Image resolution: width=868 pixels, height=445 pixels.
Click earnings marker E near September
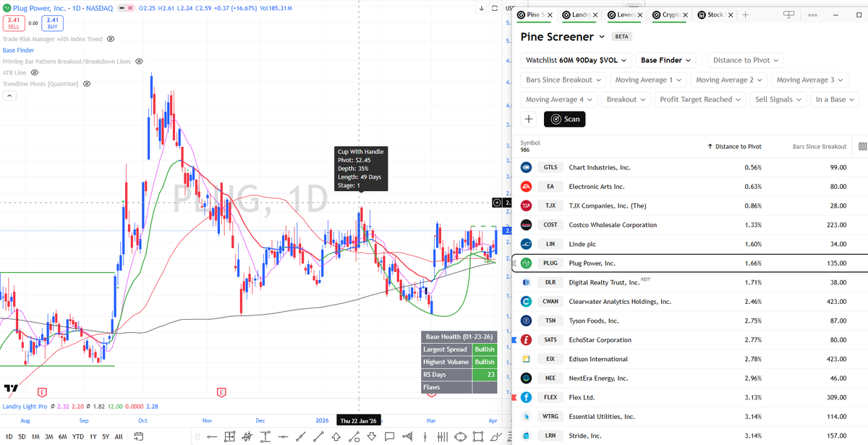pyautogui.click(x=42, y=391)
